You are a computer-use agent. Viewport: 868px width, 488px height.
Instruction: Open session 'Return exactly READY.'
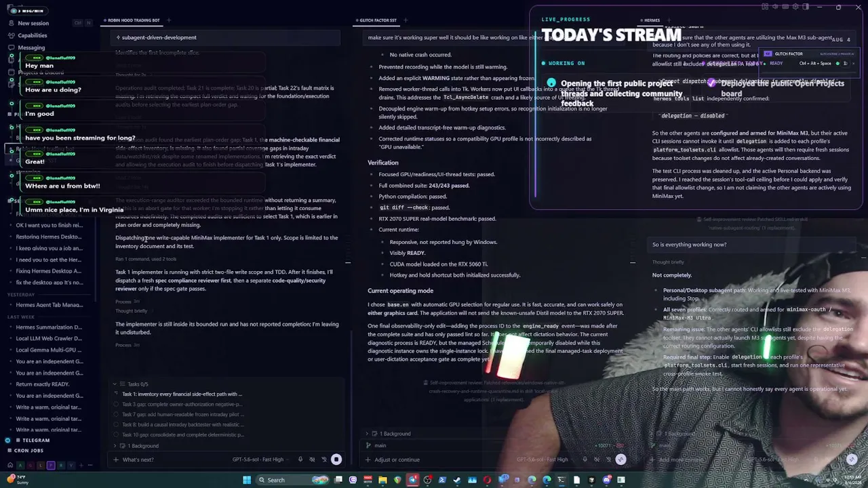click(43, 384)
